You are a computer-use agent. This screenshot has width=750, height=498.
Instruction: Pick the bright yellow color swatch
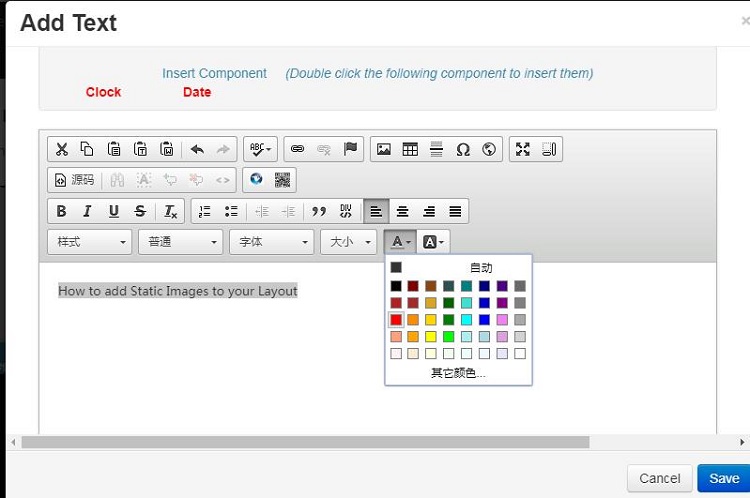(432, 337)
